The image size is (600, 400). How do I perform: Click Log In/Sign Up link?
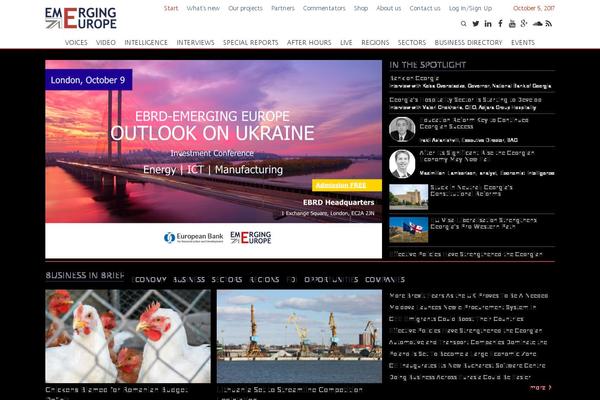(x=470, y=8)
